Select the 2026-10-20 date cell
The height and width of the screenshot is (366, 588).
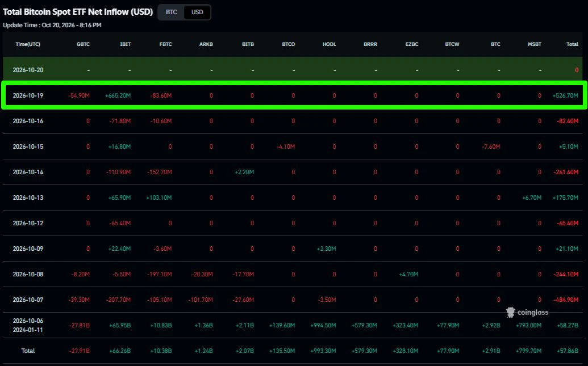(x=28, y=70)
